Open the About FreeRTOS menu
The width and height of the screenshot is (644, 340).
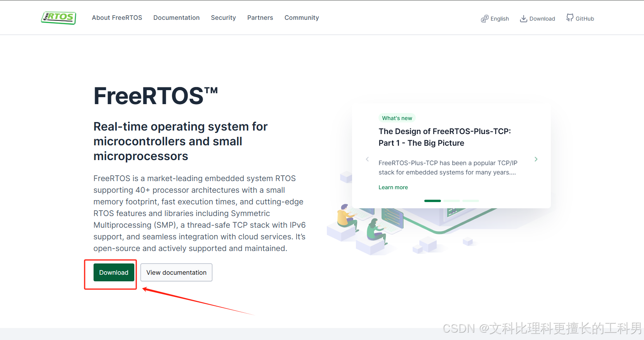point(117,18)
